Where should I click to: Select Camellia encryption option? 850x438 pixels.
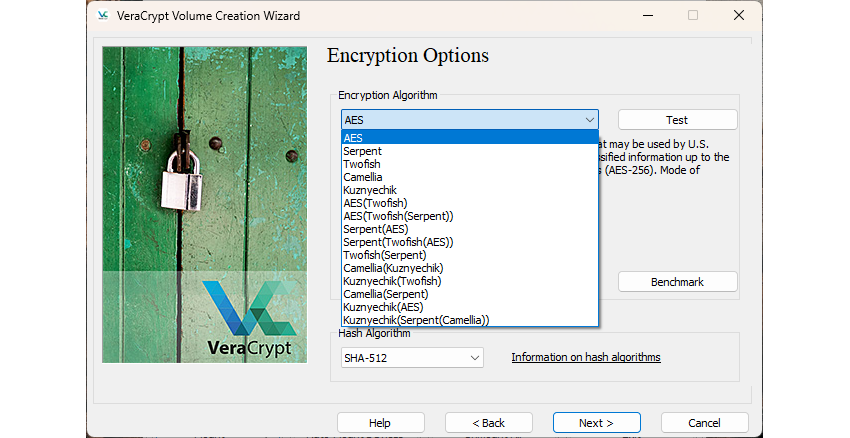469,177
